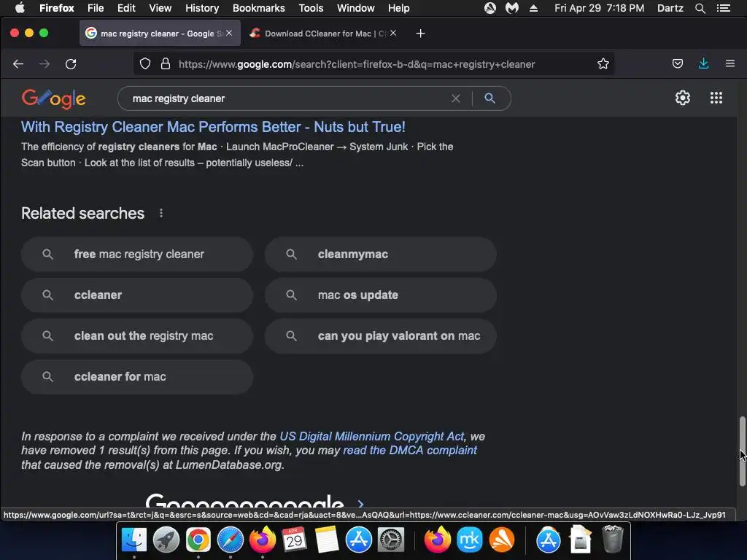Submit search with the magnifying glass icon
The width and height of the screenshot is (747, 560).
tap(489, 98)
